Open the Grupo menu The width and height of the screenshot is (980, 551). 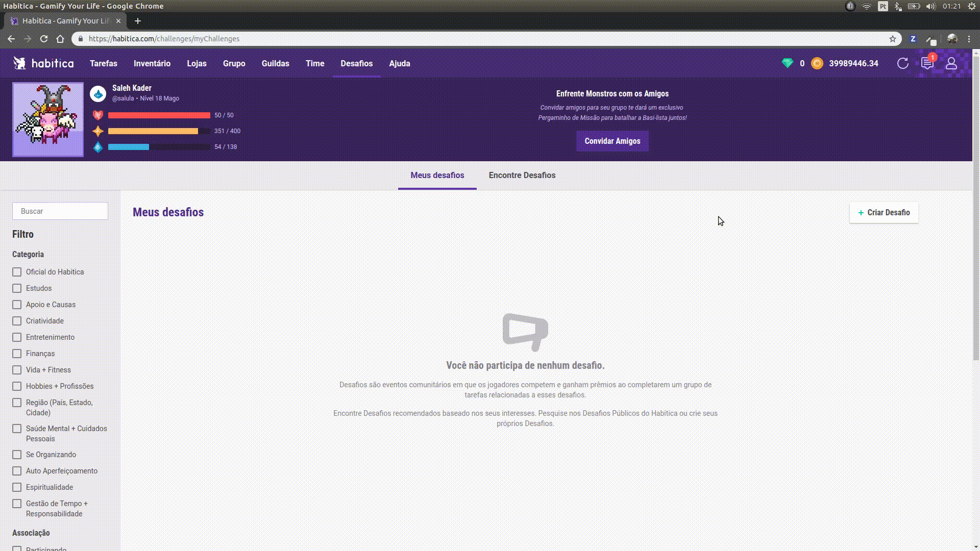(x=234, y=63)
